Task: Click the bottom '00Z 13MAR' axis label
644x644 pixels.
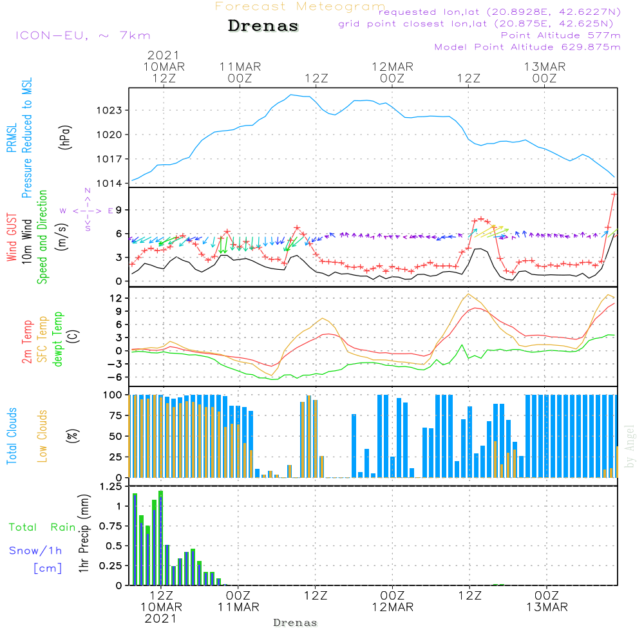Action: [547, 601]
